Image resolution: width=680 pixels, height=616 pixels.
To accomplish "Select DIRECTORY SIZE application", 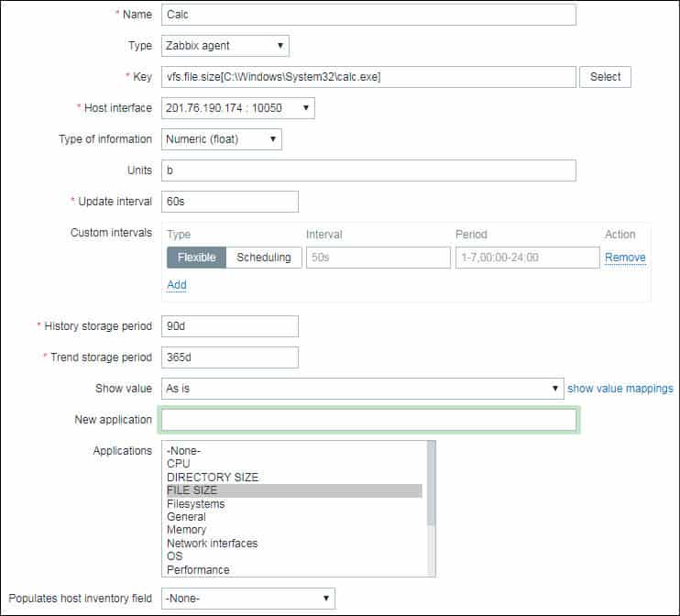I will 294,478.
